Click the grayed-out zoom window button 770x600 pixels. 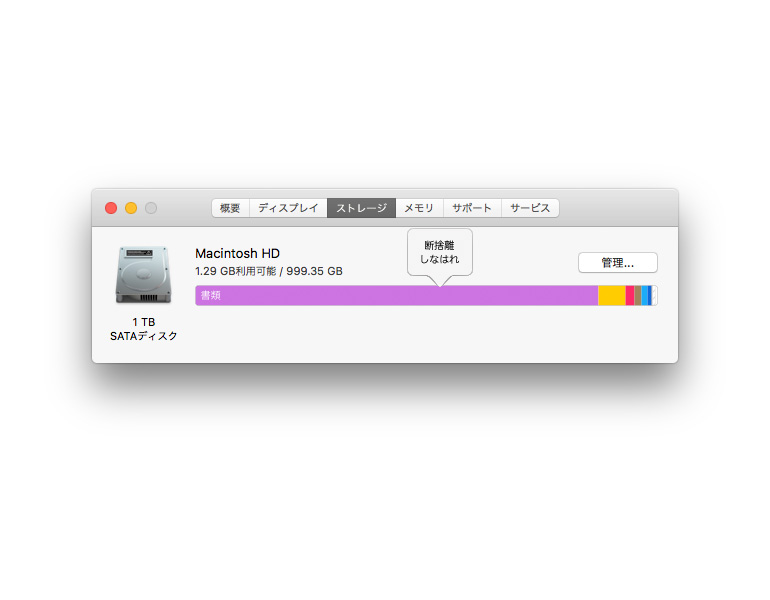(151, 208)
